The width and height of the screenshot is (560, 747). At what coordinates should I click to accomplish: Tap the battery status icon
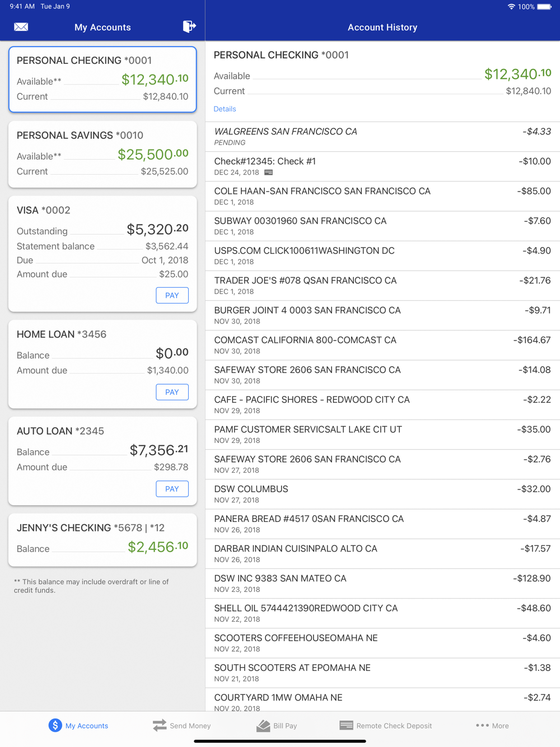[544, 7]
